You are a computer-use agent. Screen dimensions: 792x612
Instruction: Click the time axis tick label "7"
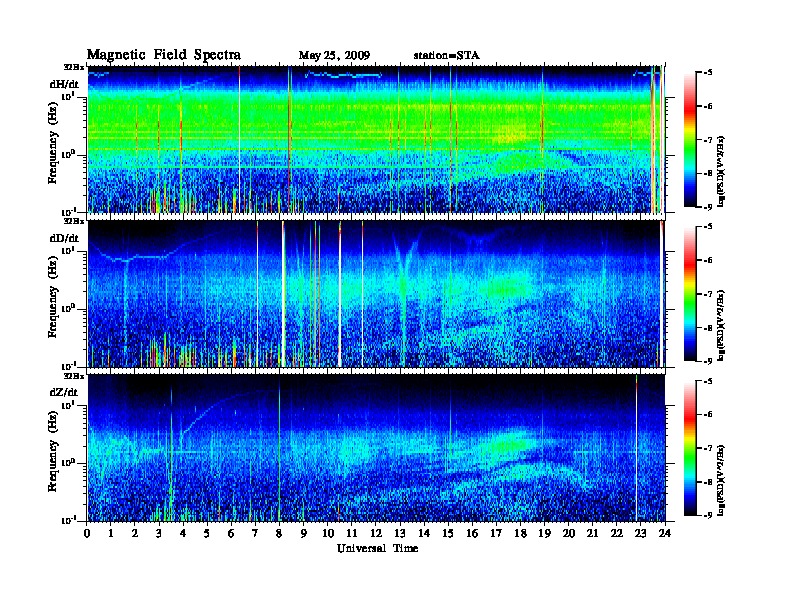click(x=256, y=533)
